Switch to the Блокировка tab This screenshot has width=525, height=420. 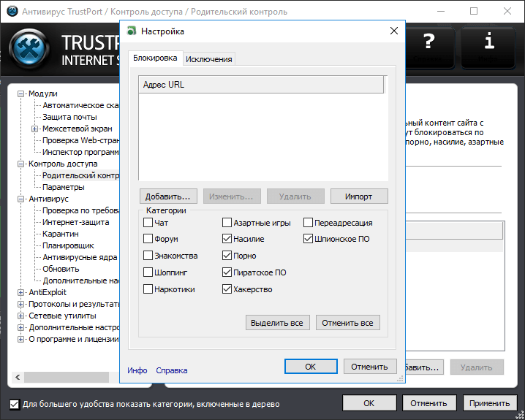coord(155,58)
